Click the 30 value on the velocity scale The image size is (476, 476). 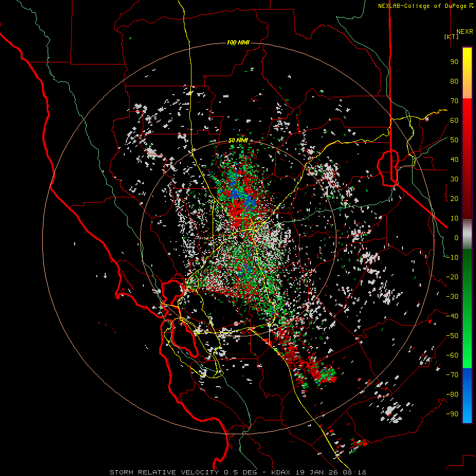pos(454,179)
